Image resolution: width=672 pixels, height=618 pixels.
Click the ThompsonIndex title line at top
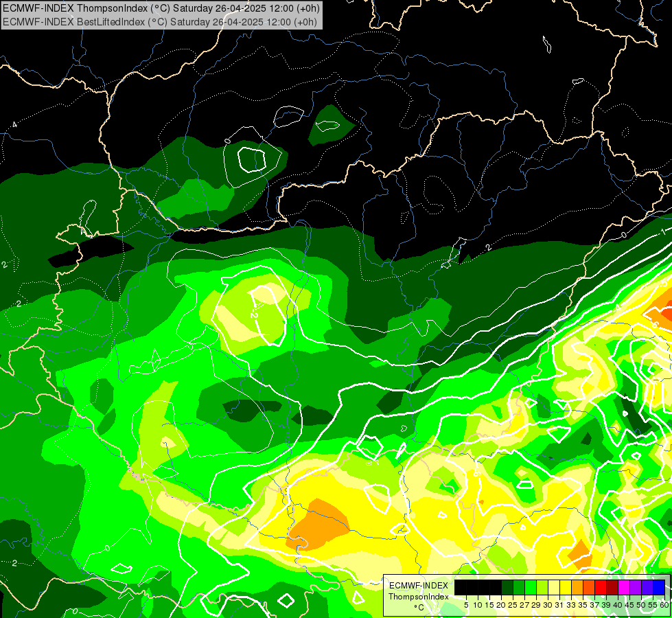(160, 8)
